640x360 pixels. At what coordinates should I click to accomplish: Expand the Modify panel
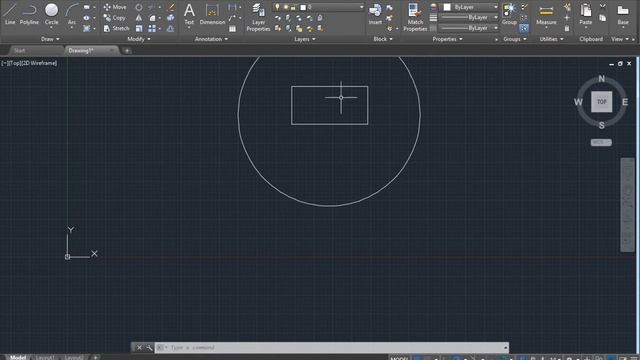click(139, 39)
